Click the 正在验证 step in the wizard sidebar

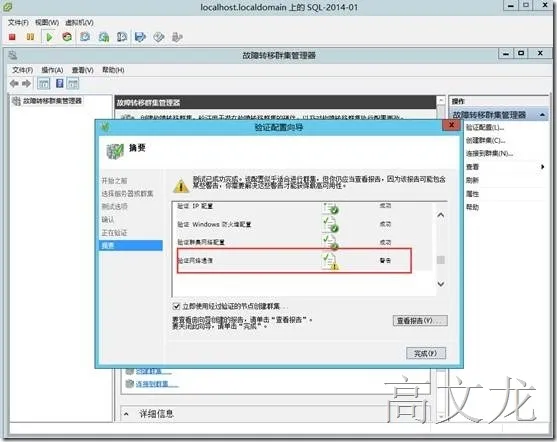tap(114, 233)
